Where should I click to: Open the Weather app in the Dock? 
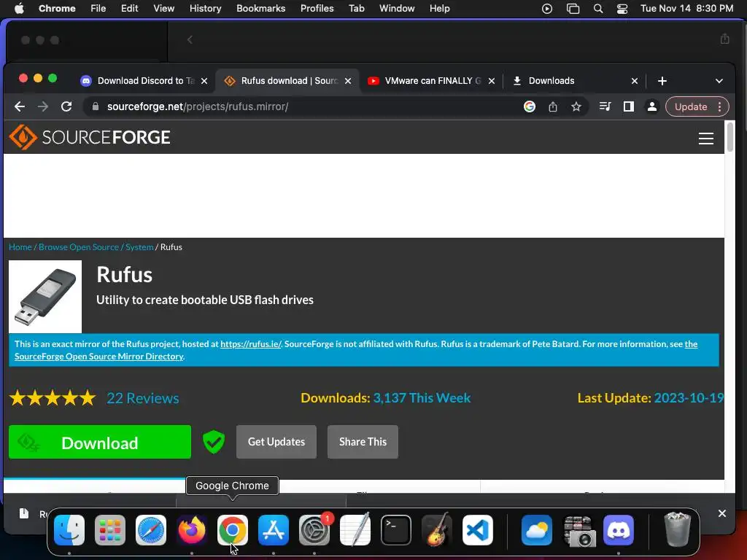pos(537,530)
